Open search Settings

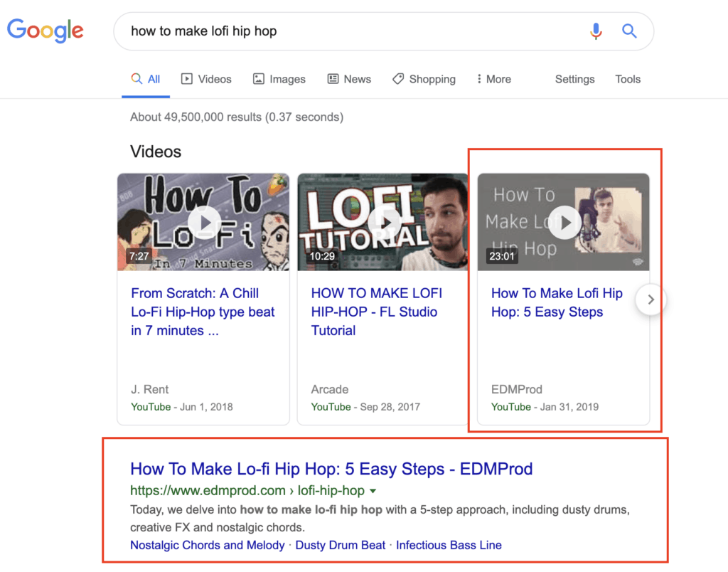pyautogui.click(x=574, y=79)
